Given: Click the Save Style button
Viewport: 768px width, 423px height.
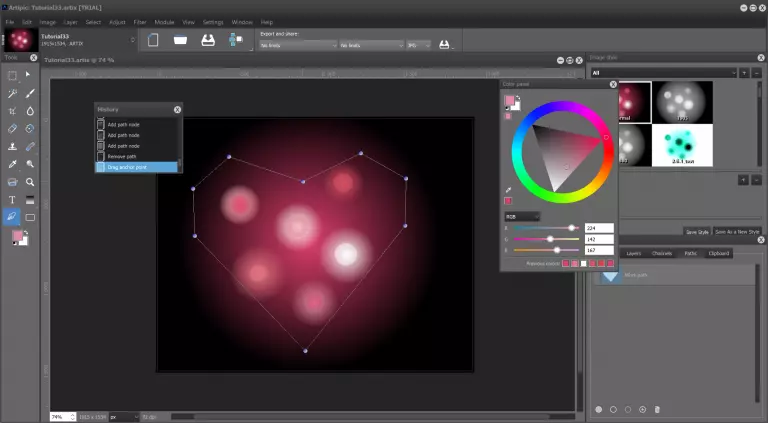Looking at the screenshot, I should click(x=697, y=232).
